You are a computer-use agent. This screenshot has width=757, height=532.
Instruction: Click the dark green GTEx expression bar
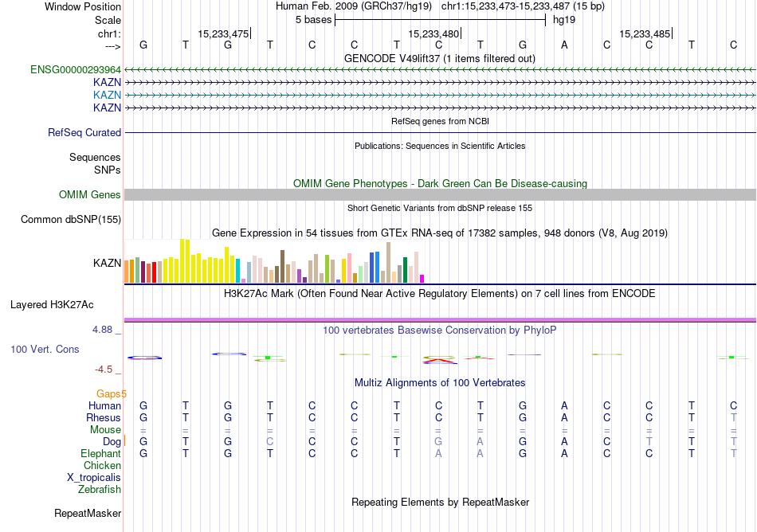tap(406, 270)
